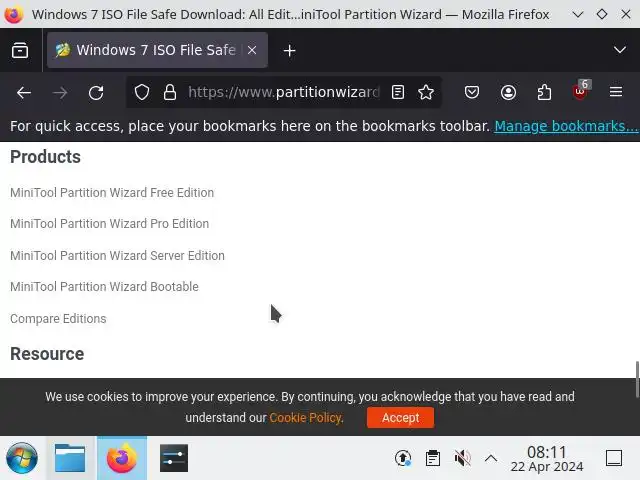The width and height of the screenshot is (640, 480).
Task: Open the Start menu orb on the taskbar
Action: click(x=22, y=458)
